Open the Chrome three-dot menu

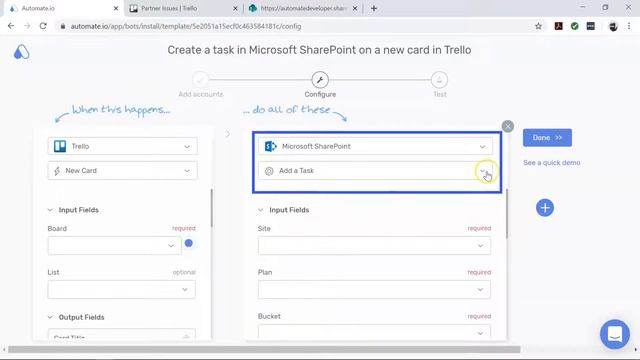(x=629, y=26)
